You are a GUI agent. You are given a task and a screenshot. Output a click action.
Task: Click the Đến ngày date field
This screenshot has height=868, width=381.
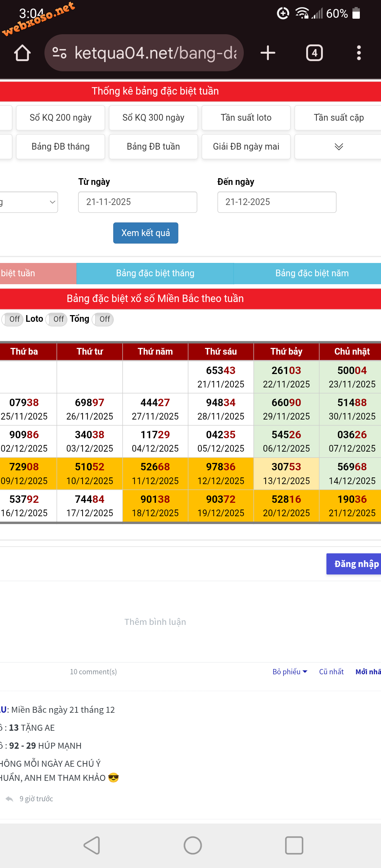277,202
